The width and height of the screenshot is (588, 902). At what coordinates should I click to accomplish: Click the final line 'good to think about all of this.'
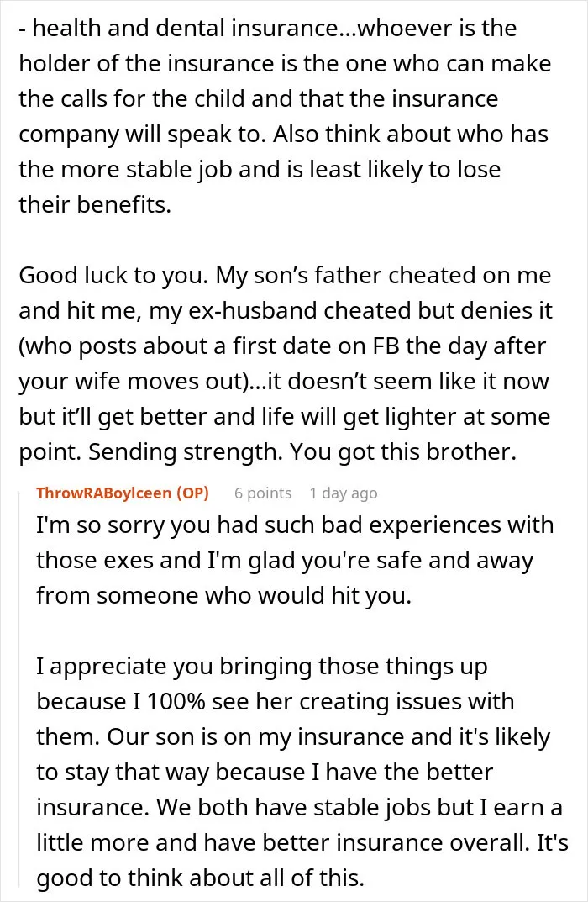pos(201,878)
